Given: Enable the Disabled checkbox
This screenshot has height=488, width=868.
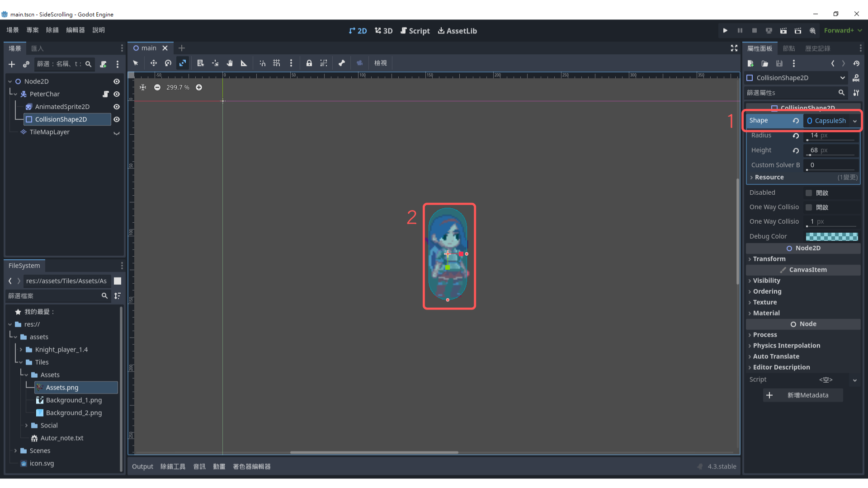Looking at the screenshot, I should coord(809,193).
